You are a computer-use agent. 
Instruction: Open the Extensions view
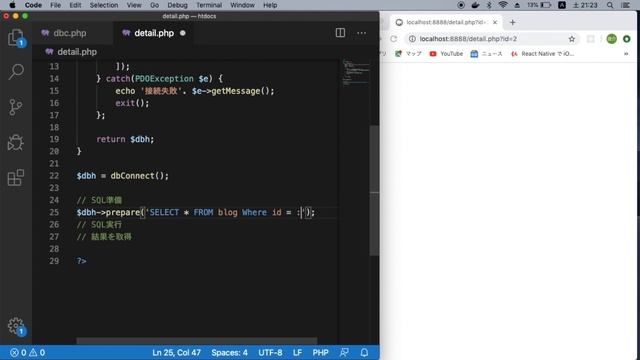coord(16,178)
